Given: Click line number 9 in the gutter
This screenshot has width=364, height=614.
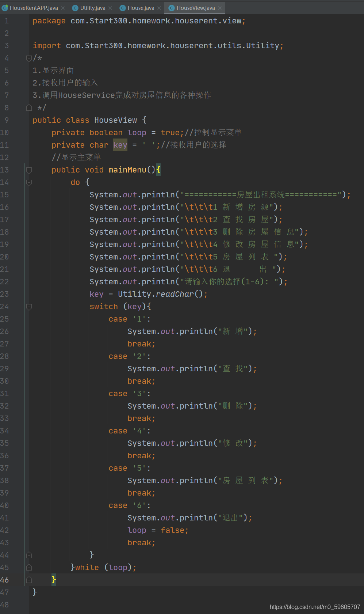Looking at the screenshot, I should [x=7, y=120].
